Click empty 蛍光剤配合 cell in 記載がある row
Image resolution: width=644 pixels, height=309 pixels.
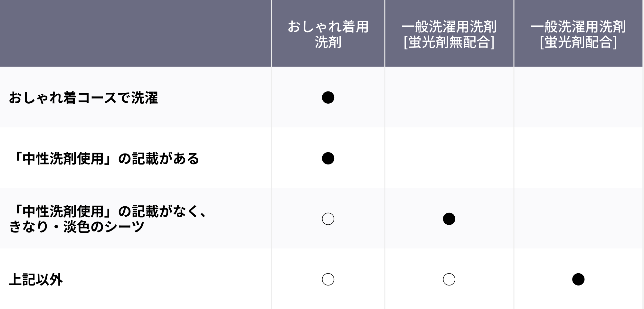click(578, 158)
